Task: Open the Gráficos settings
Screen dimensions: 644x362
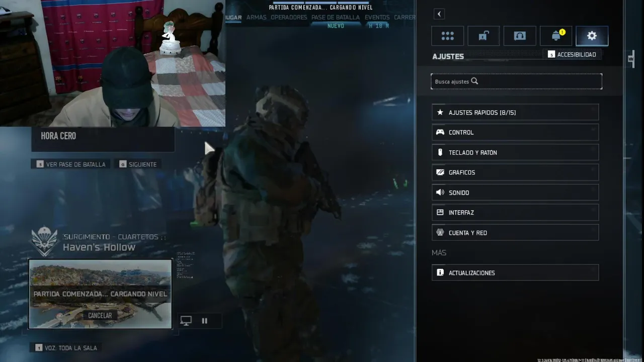Action: 515,172
